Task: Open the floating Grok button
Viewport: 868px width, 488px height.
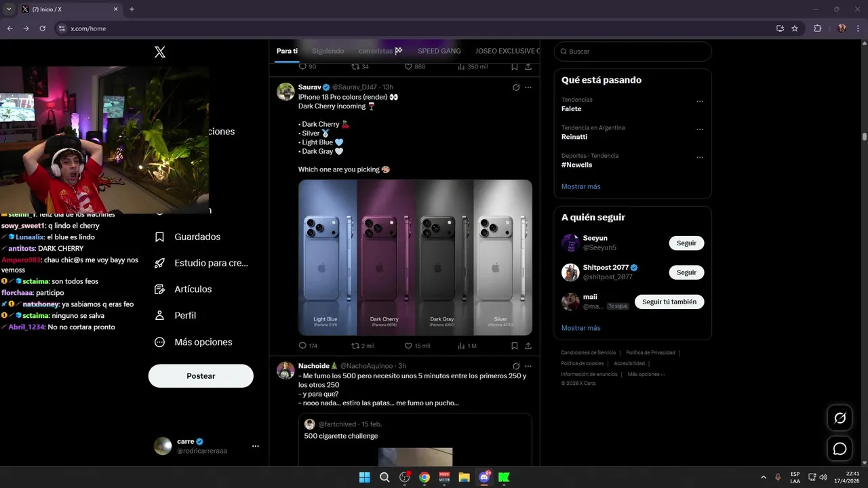Action: click(x=840, y=418)
